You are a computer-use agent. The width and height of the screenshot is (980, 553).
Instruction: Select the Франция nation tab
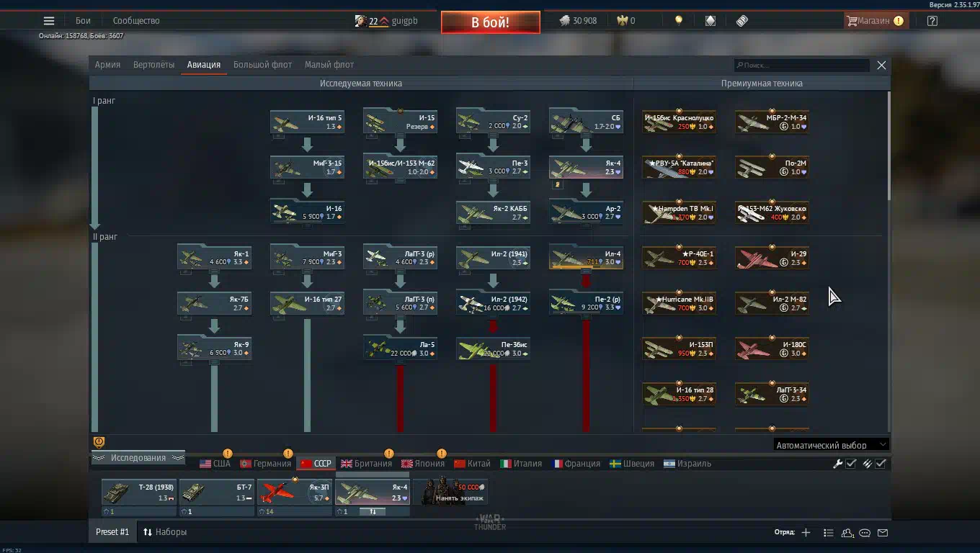coord(576,464)
